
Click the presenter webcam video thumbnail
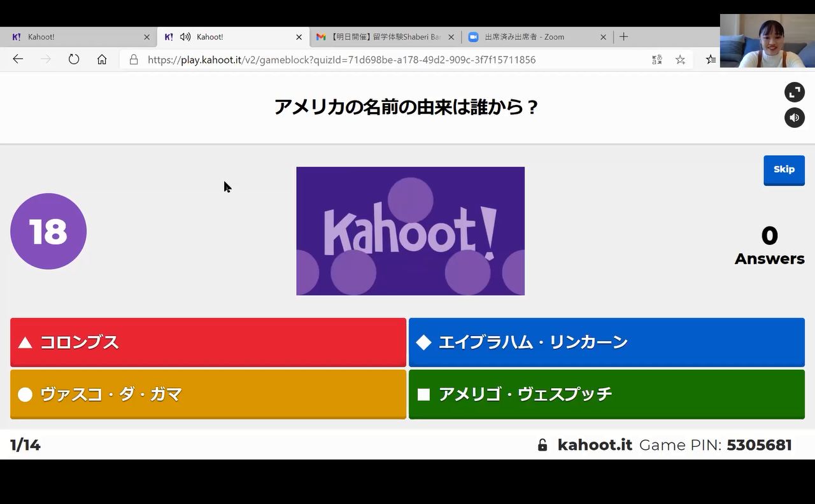click(767, 41)
